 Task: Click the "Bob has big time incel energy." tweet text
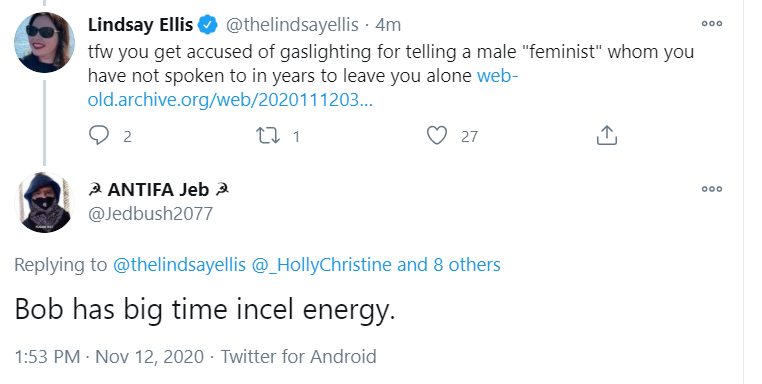click(205, 310)
